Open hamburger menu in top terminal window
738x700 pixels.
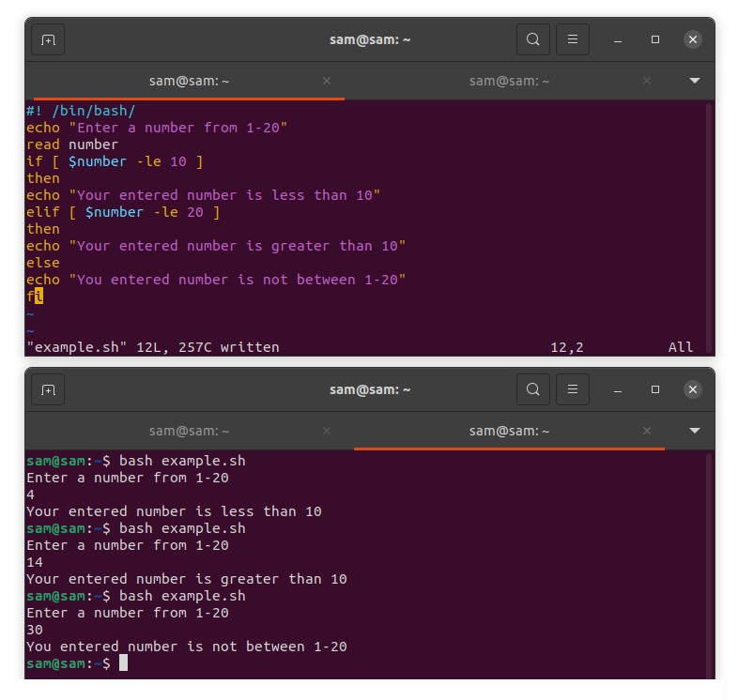coord(573,39)
